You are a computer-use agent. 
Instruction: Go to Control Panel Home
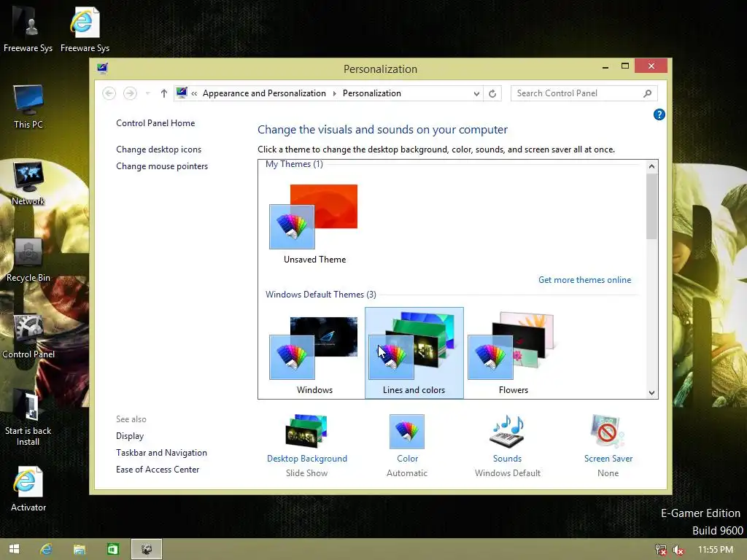(x=155, y=123)
